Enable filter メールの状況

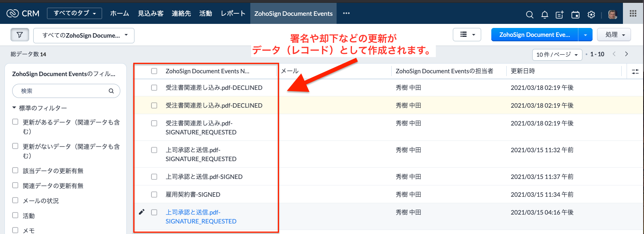pos(15,200)
